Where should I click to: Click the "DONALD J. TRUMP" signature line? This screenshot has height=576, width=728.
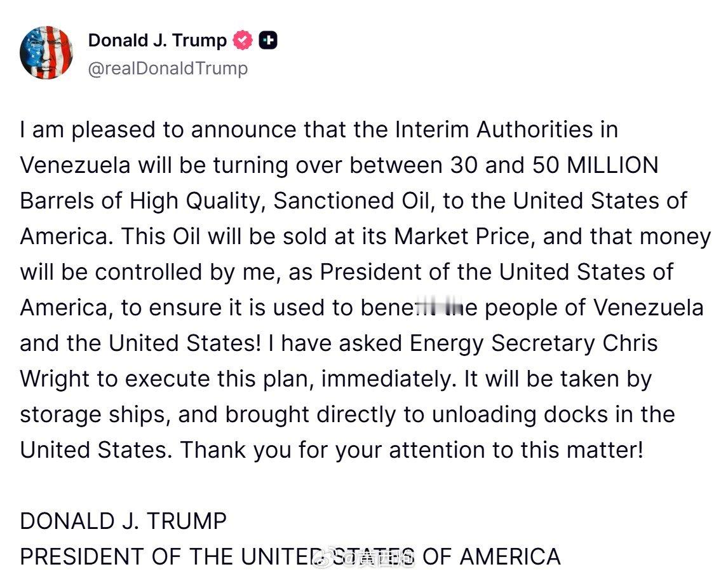123,521
